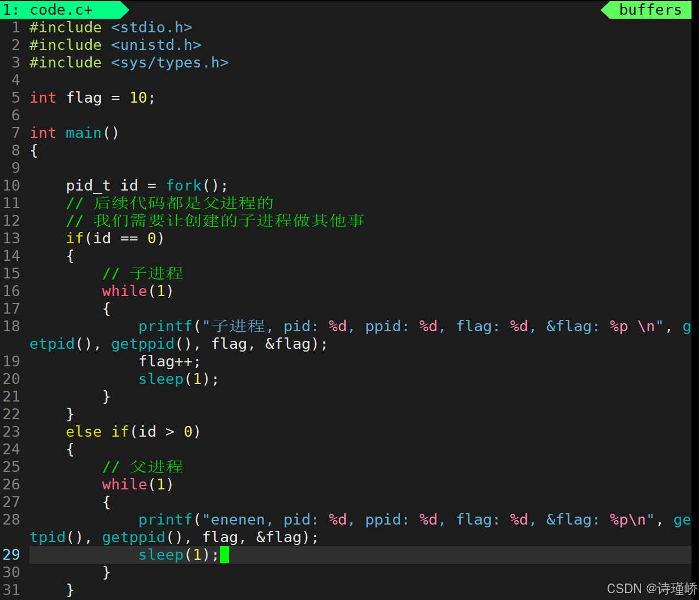This screenshot has height=600, width=700.
Task: Click the '// 父进程' comment
Action: click(x=143, y=467)
